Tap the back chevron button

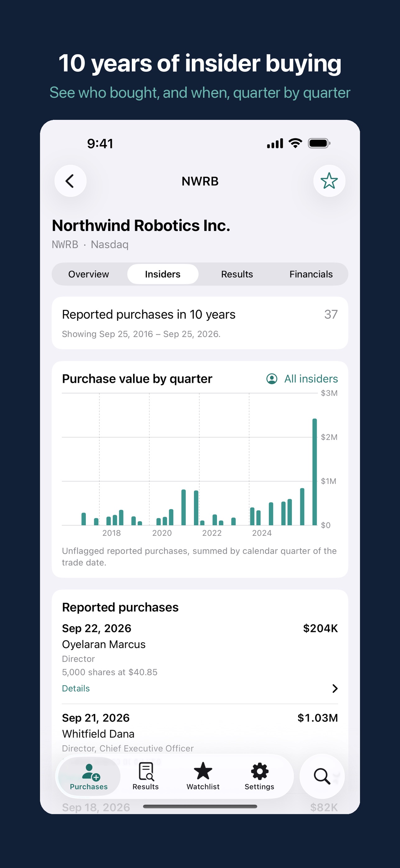(x=71, y=181)
